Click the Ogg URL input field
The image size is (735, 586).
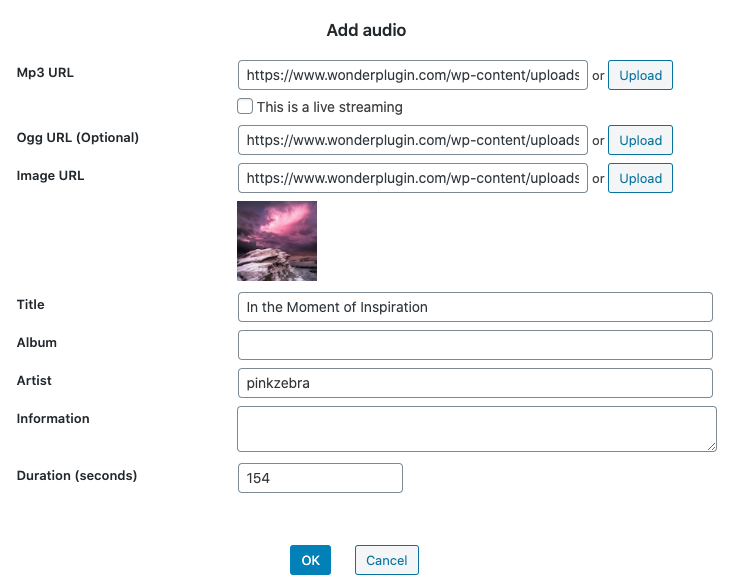tap(412, 140)
